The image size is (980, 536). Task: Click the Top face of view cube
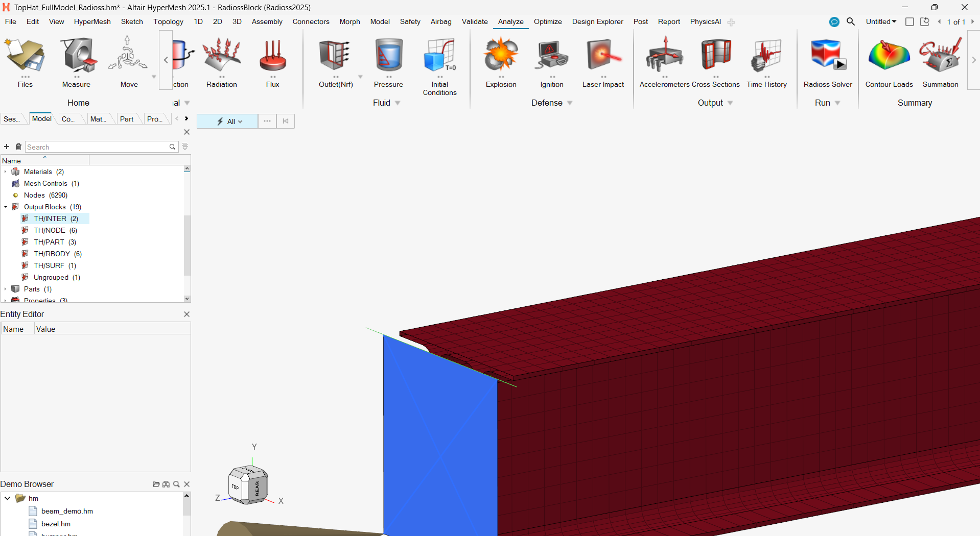click(235, 486)
